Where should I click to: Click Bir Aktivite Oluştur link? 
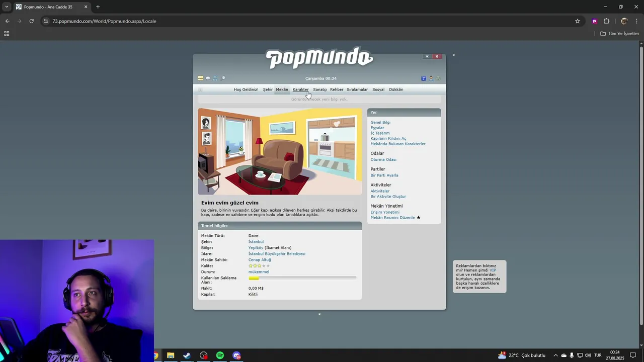pyautogui.click(x=388, y=197)
